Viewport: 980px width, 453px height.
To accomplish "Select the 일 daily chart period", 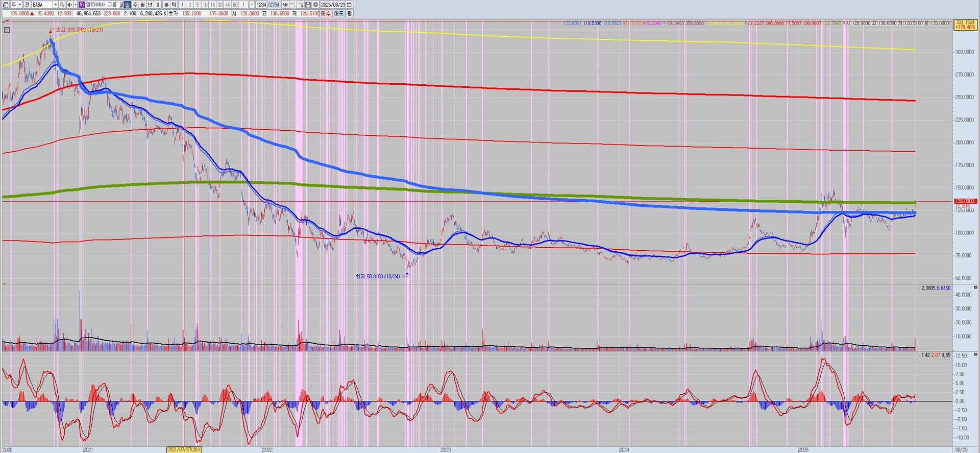I will point(128,5).
